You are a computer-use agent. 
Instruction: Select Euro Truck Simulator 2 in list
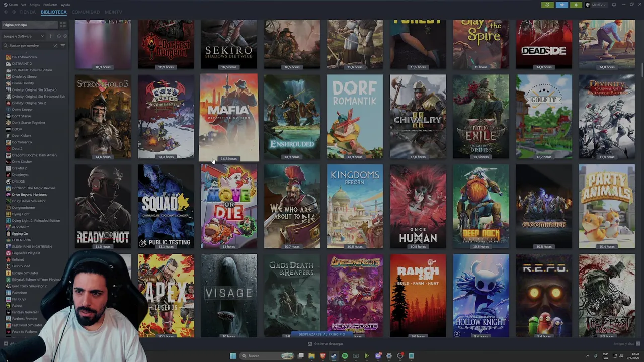point(29,286)
